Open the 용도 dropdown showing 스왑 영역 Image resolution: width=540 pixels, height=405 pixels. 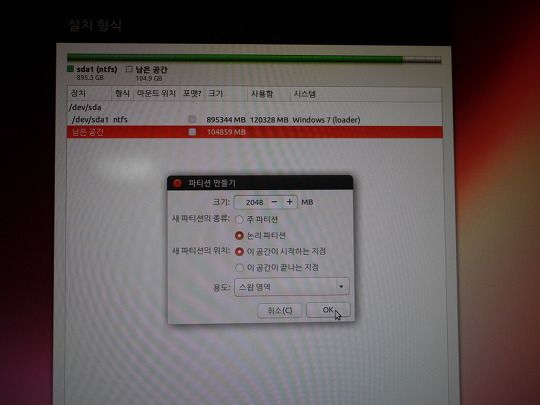coord(292,287)
